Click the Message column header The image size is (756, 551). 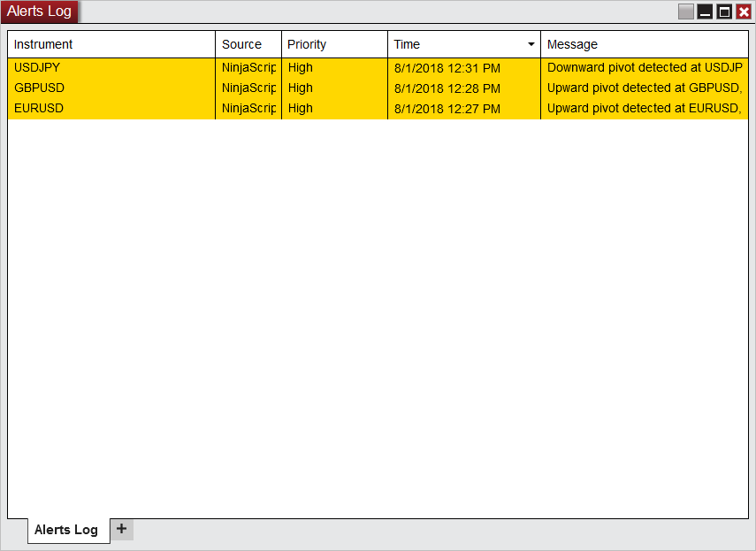(645, 44)
